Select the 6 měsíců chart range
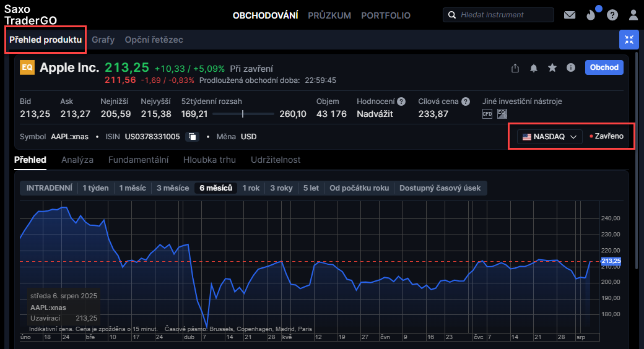Screen dimensions: 644x349 coord(216,188)
